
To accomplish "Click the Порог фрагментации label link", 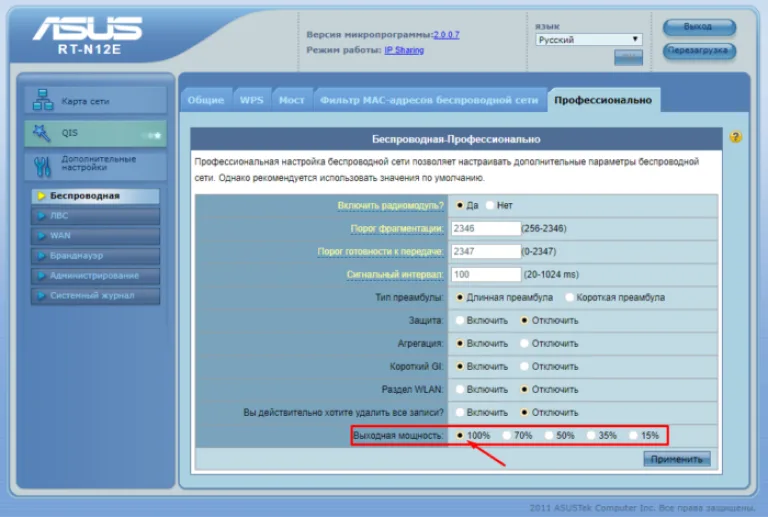I will pyautogui.click(x=397, y=229).
